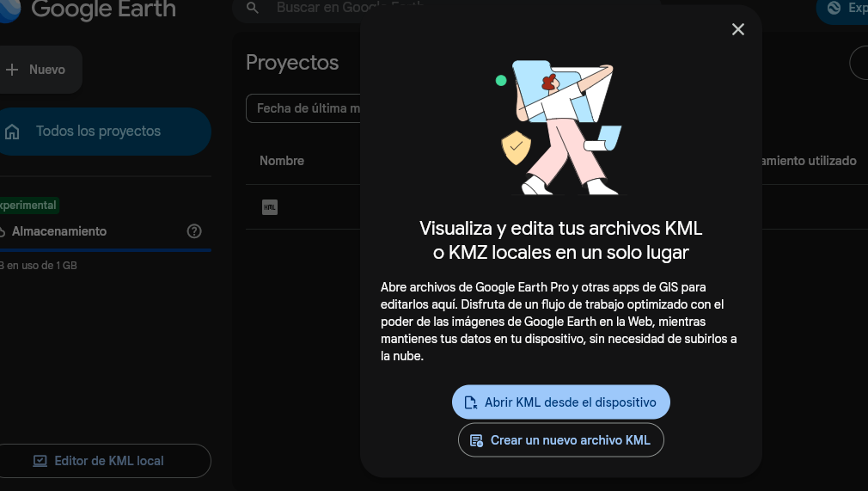Click the plus icon on Nuevo
This screenshot has height=491, width=868.
tap(12, 70)
